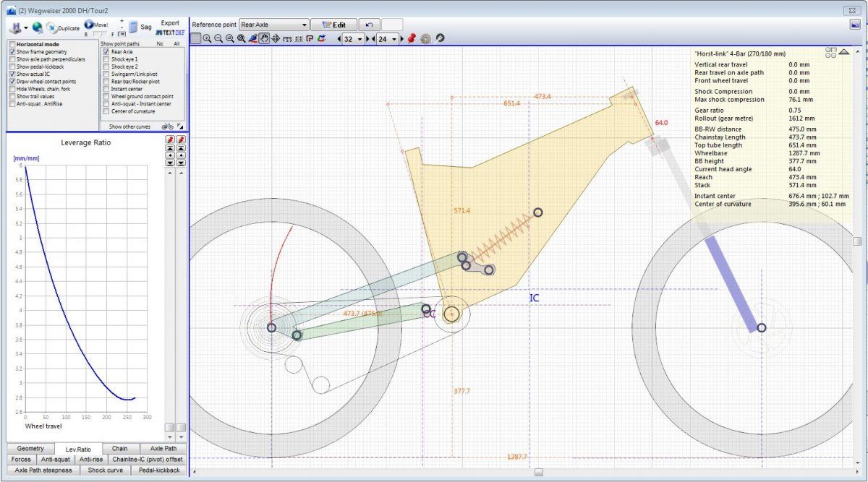
Task: Click the red pushpin icon in toolbar
Action: [412, 38]
